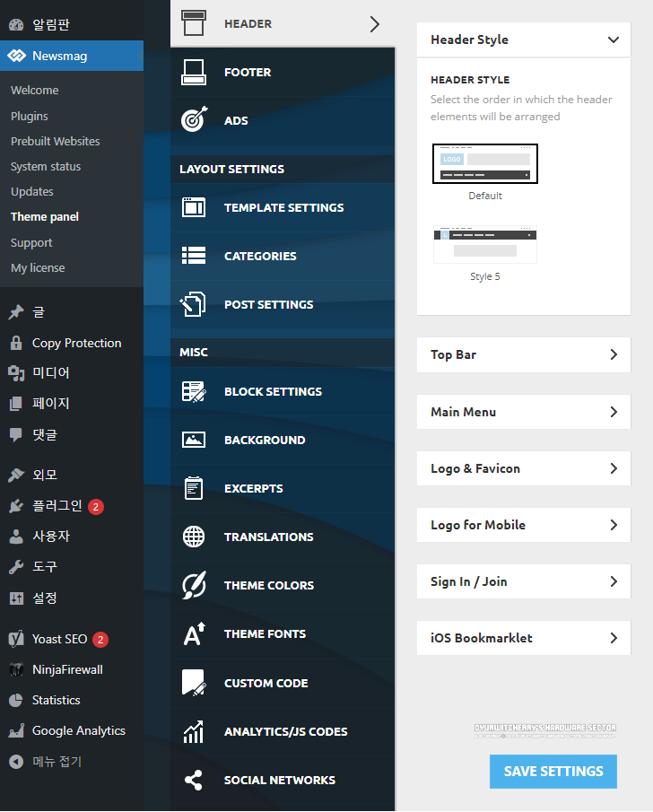Viewport: 653px width, 812px height.
Task: Open the Welcome submenu link
Action: pos(35,90)
